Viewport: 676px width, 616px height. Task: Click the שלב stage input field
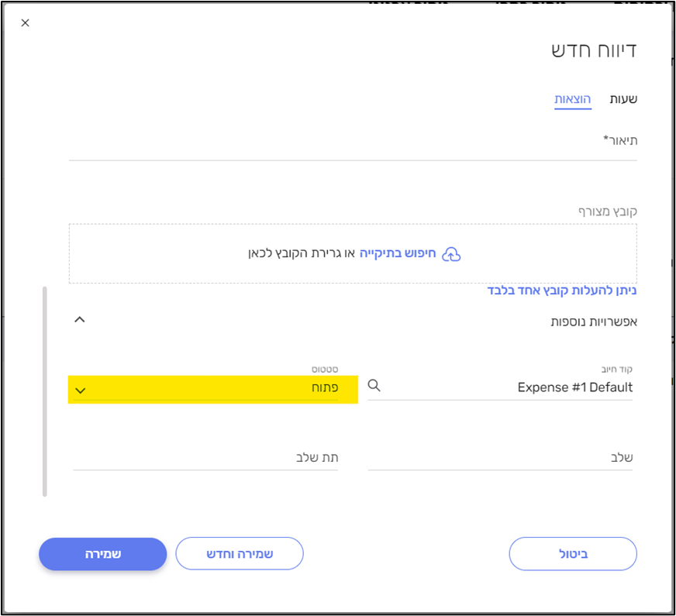500,458
